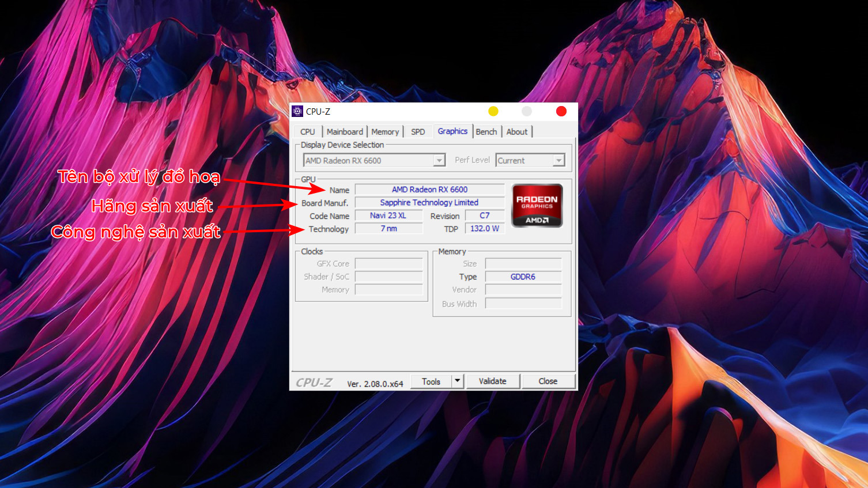The width and height of the screenshot is (868, 488).
Task: Expand the arrow beside Tools button
Action: click(x=458, y=381)
